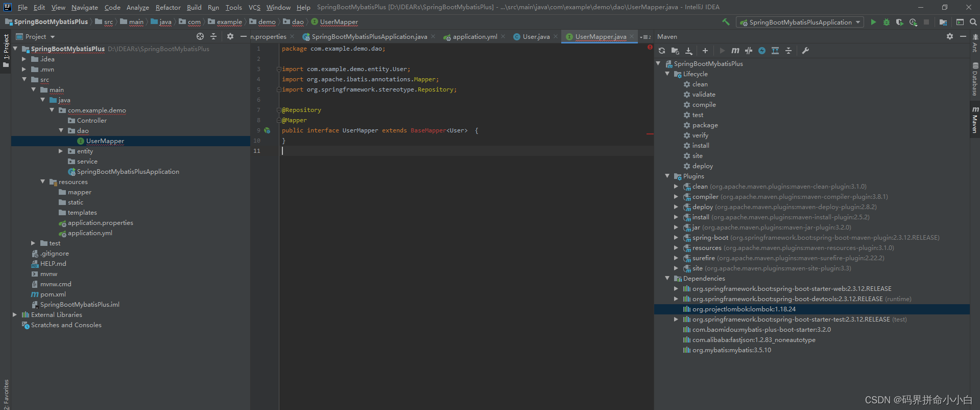Viewport: 980px width, 410px height.
Task: Expand the entity package
Action: pyautogui.click(x=61, y=151)
